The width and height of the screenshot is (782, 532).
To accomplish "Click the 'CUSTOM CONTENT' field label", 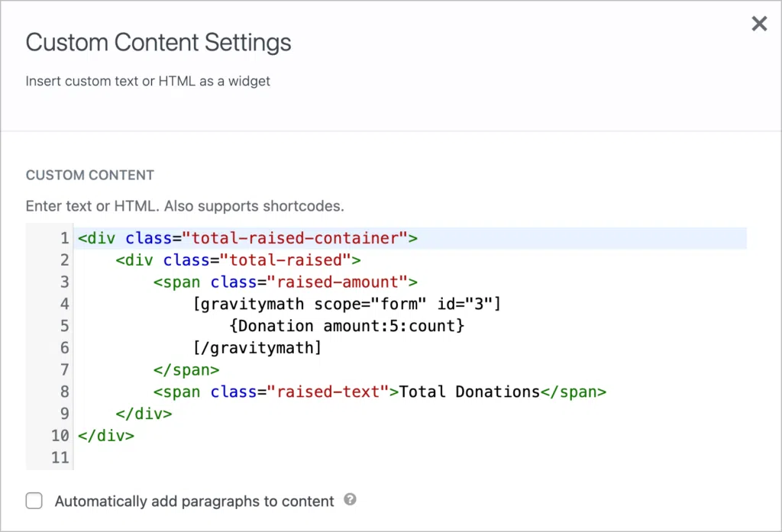I will tap(90, 175).
